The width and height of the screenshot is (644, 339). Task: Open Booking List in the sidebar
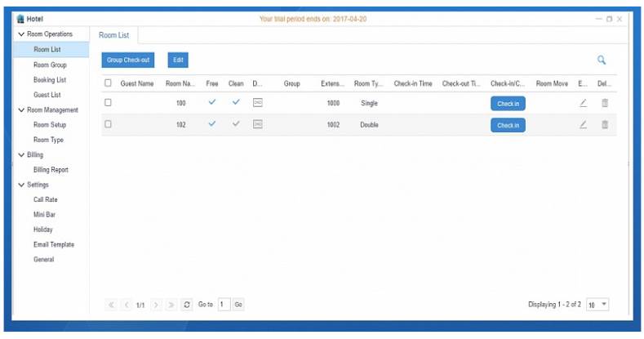(49, 80)
